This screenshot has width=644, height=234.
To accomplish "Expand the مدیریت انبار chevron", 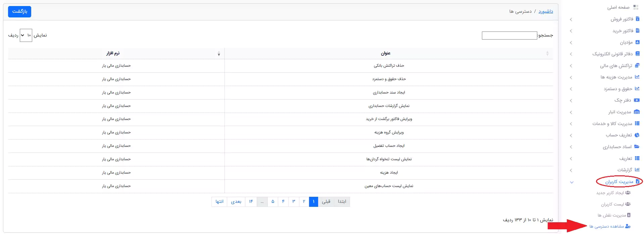I will click(x=571, y=112).
